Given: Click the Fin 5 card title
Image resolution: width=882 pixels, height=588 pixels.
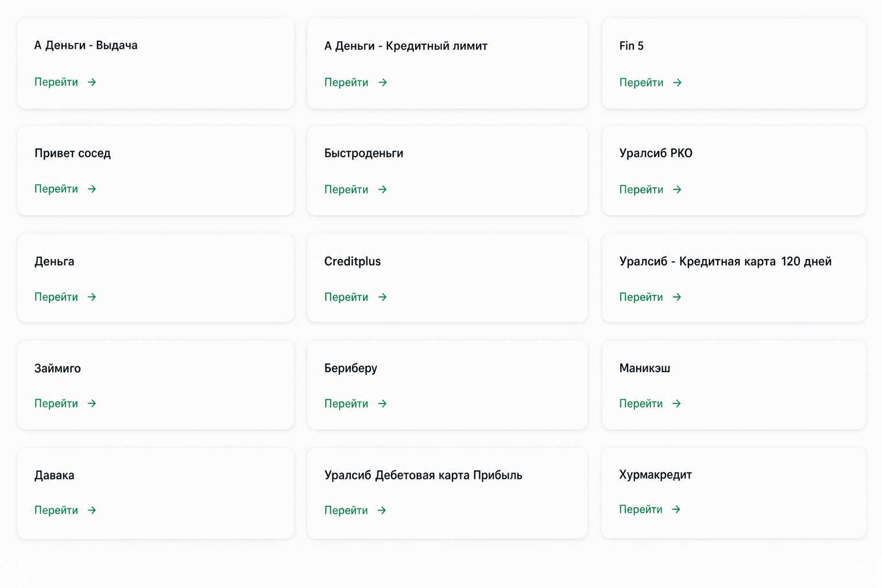Looking at the screenshot, I should 632,46.
